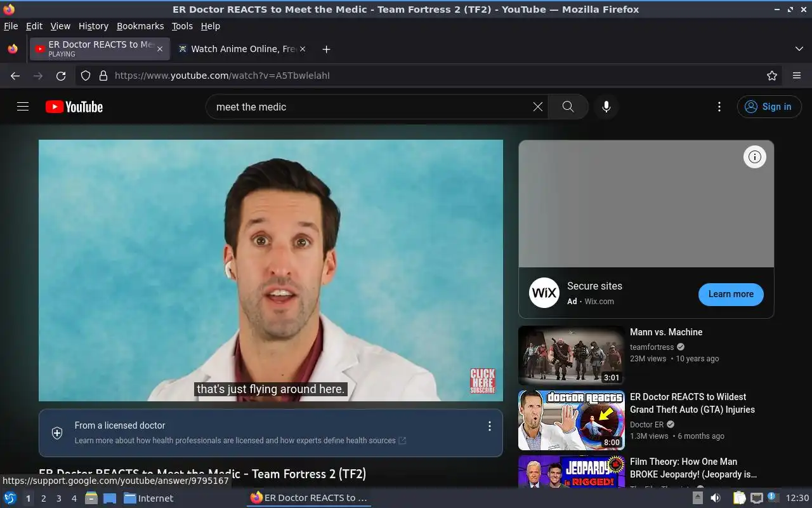The height and width of the screenshot is (508, 812).
Task: Open the File menu
Action: pos(11,26)
